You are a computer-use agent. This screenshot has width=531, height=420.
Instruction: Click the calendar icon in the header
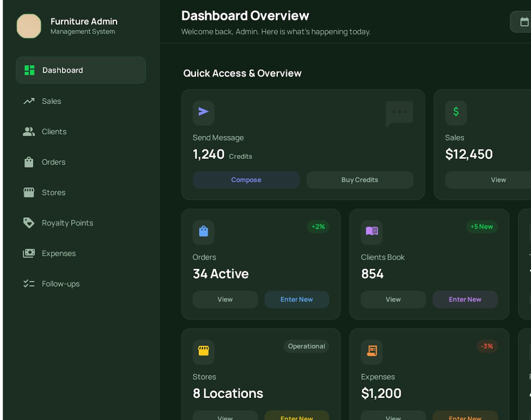524,22
